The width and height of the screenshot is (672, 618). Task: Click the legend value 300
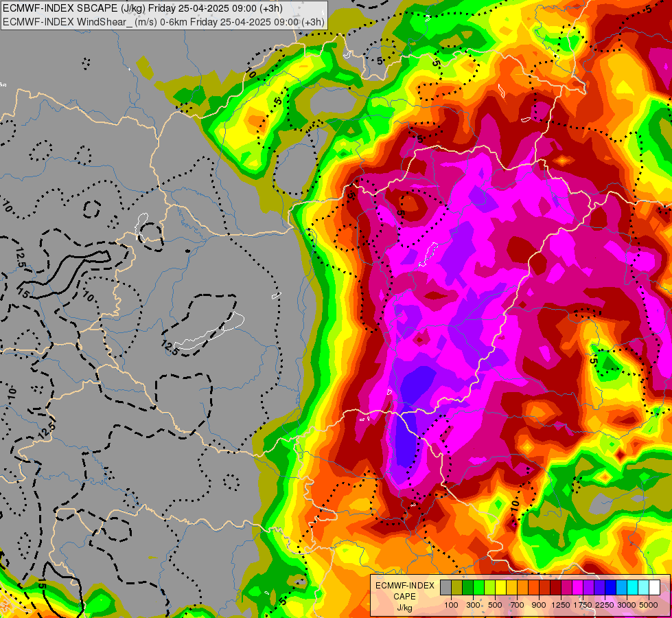pos(473,605)
